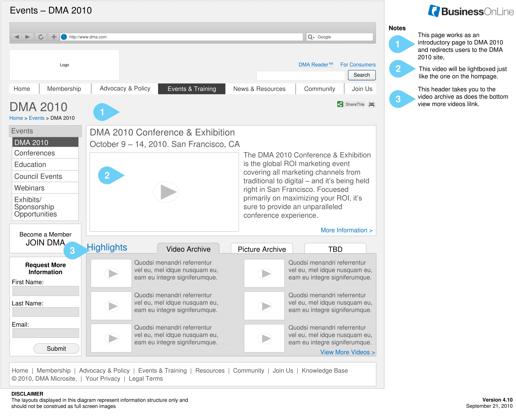516x420 pixels.
Task: Click Knowledge Base in the footer
Action: pyautogui.click(x=325, y=370)
